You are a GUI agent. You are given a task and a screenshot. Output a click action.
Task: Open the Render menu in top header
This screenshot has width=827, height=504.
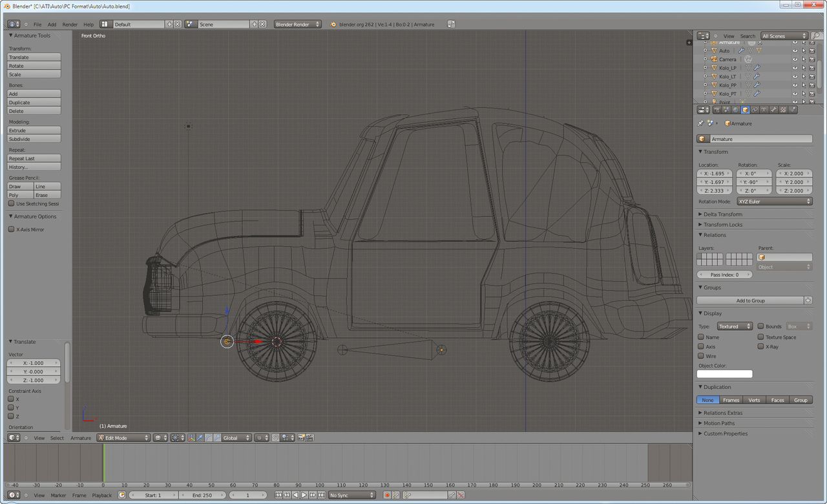(x=70, y=25)
